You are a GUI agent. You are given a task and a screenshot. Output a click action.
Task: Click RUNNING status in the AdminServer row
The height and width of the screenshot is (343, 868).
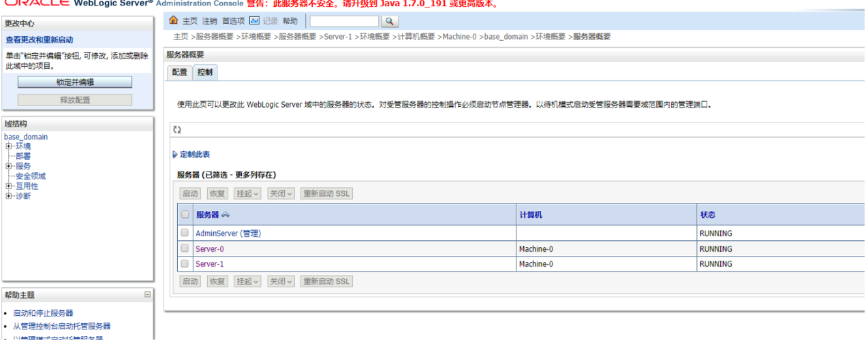point(716,233)
